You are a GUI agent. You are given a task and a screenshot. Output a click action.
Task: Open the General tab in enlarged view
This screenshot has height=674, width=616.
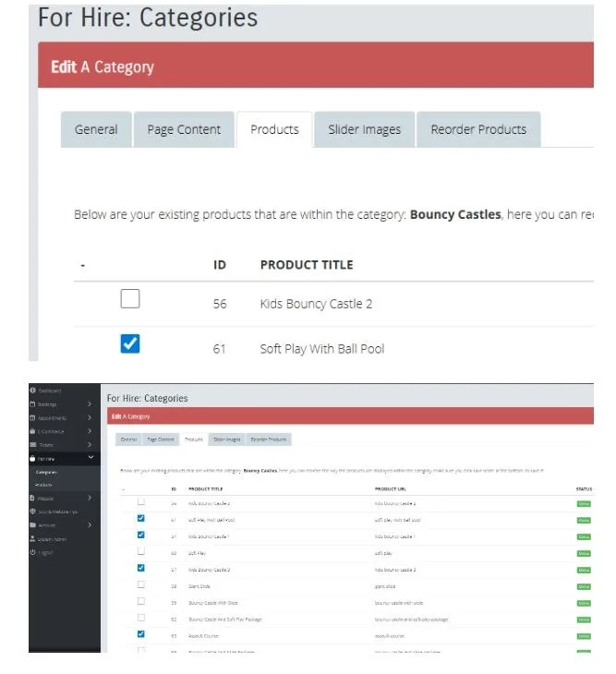click(x=96, y=129)
